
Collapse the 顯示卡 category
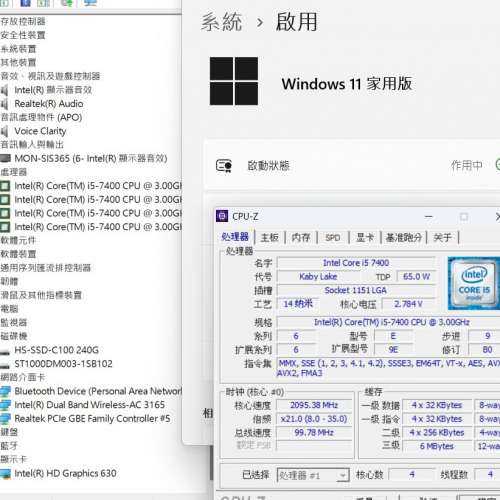[14, 459]
